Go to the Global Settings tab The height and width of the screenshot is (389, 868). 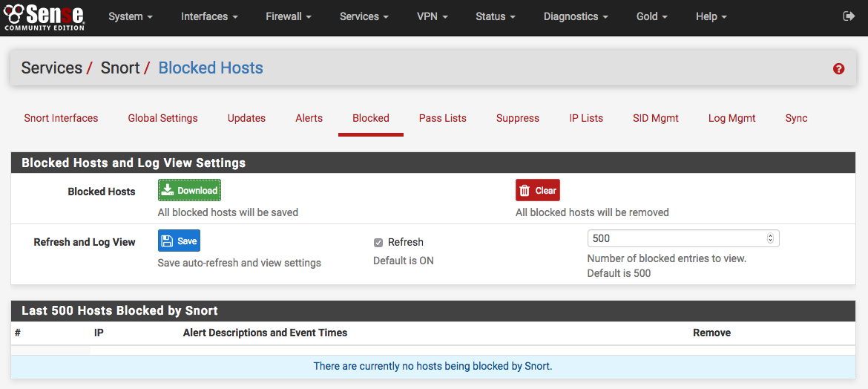point(162,118)
